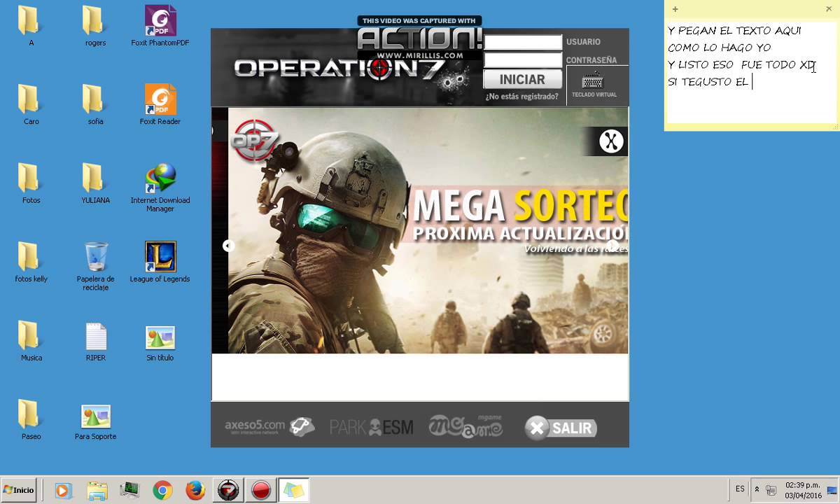Click the PARK ESM logo
The height and width of the screenshot is (504, 840).
click(x=371, y=426)
